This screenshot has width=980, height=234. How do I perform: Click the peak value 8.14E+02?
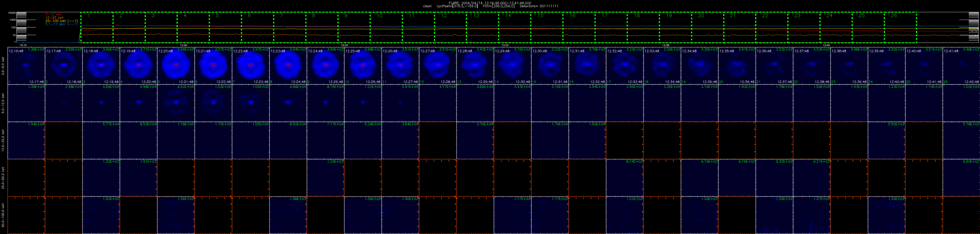635,162
